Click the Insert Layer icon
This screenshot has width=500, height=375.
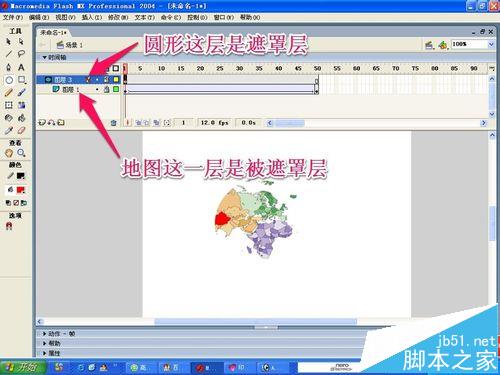tap(42, 123)
